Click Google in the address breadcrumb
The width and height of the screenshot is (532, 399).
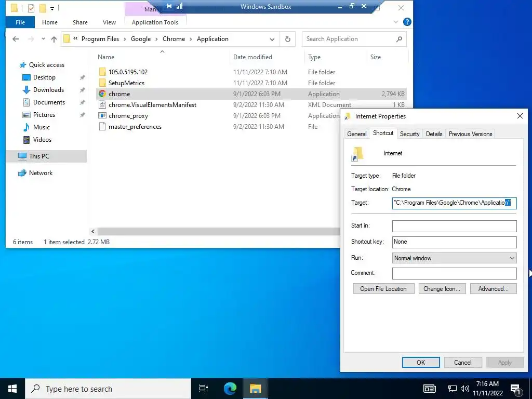(141, 39)
